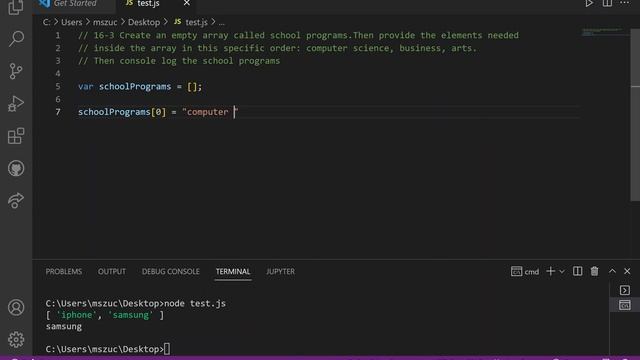Screen dimensions: 640x360
Task: Open Run and Debug view
Action: tap(16, 103)
